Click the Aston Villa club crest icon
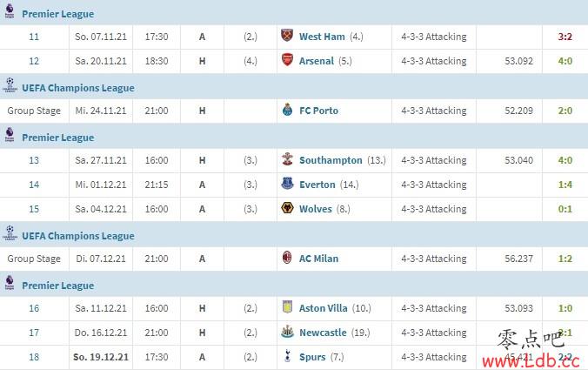 pos(287,307)
